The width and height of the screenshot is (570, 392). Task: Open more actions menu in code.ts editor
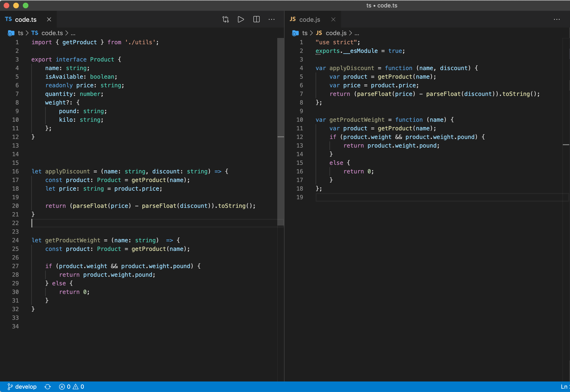(x=272, y=19)
